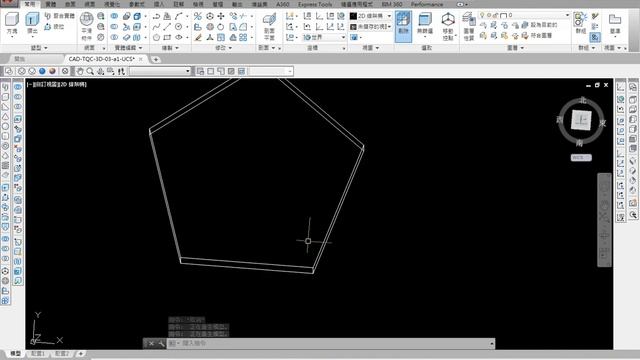Click the North (北) compass label on ViewCube

582,100
